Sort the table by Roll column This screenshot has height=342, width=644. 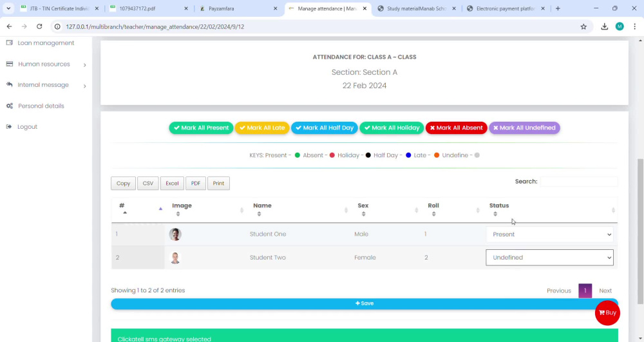tap(451, 209)
